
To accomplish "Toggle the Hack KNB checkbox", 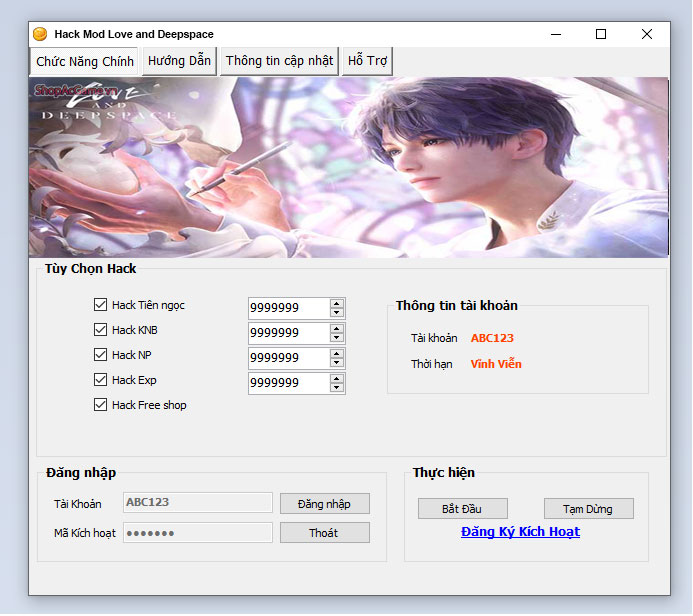I will (100, 330).
